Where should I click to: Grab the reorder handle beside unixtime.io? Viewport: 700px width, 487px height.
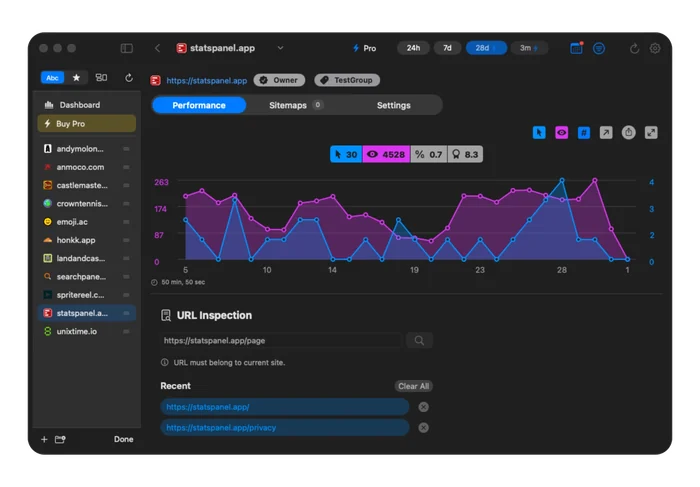(x=126, y=332)
